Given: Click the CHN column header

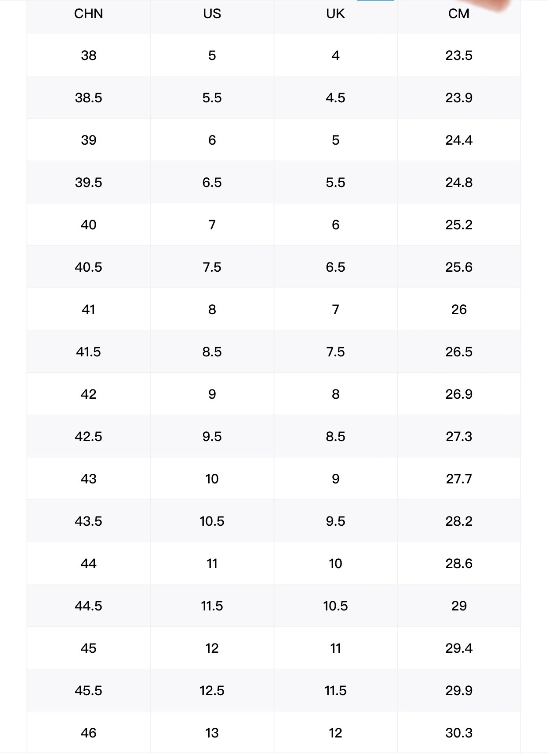Looking at the screenshot, I should (x=88, y=14).
